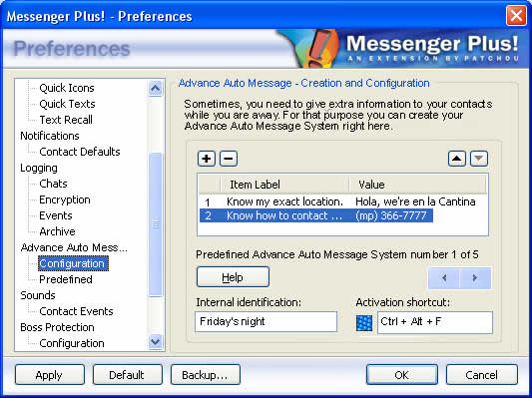Screen dimensions: 532x398
Task: Select Events under Logging
Action: pos(56,215)
